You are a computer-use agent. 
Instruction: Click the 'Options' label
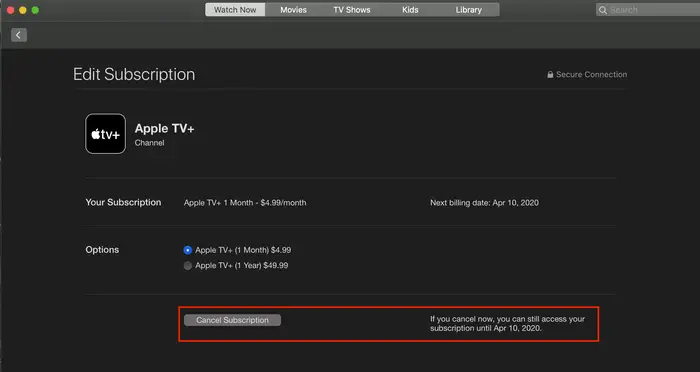pyautogui.click(x=102, y=250)
